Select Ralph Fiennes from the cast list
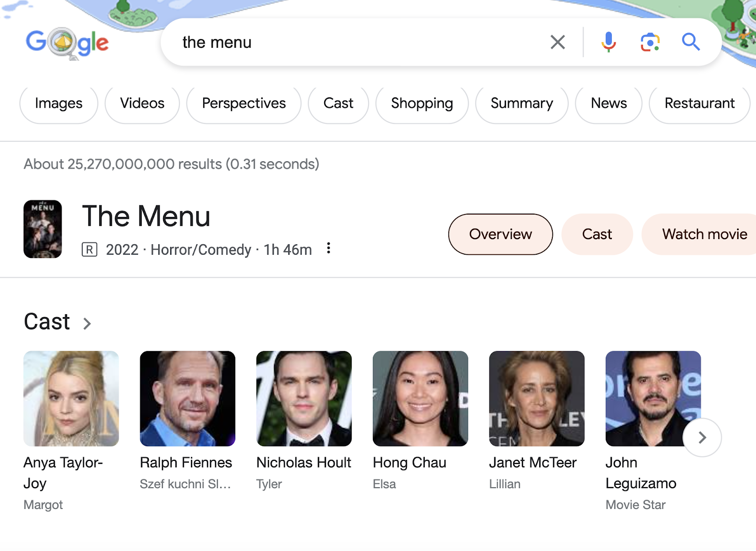 tap(187, 398)
